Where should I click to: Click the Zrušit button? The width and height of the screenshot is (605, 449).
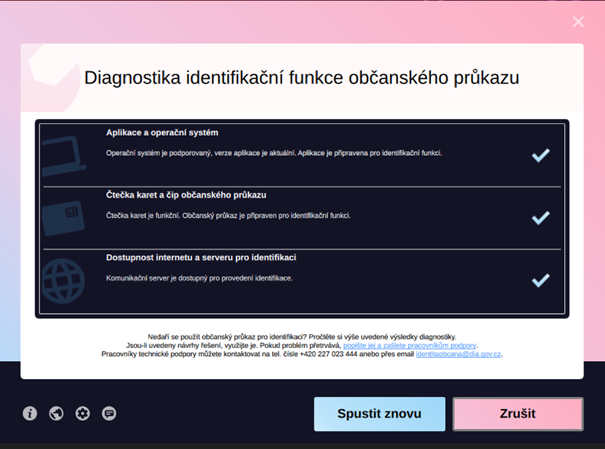pos(518,414)
